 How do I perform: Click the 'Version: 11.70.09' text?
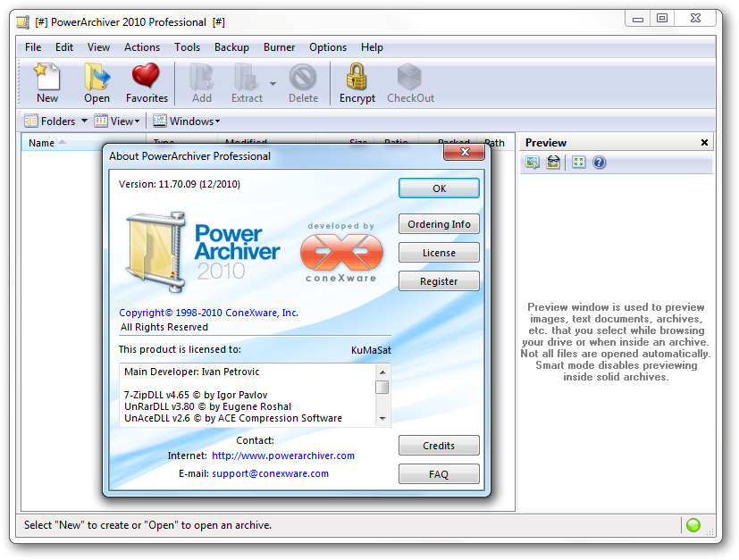coord(179,184)
